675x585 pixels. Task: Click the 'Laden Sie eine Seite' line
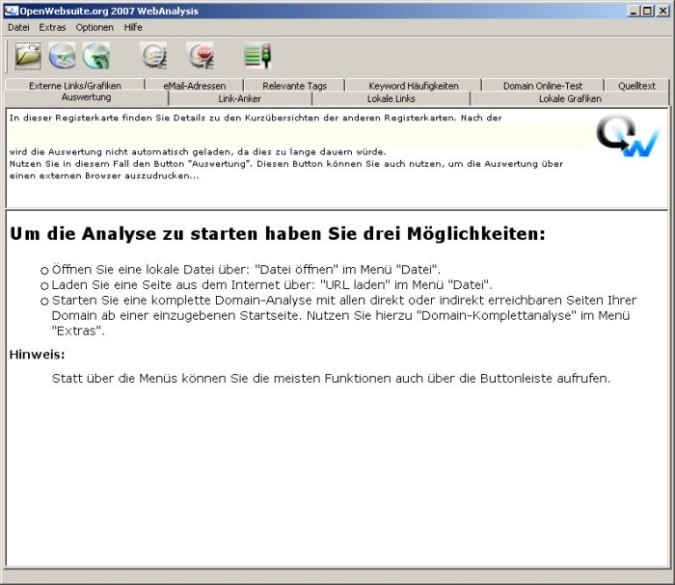[x=272, y=285]
